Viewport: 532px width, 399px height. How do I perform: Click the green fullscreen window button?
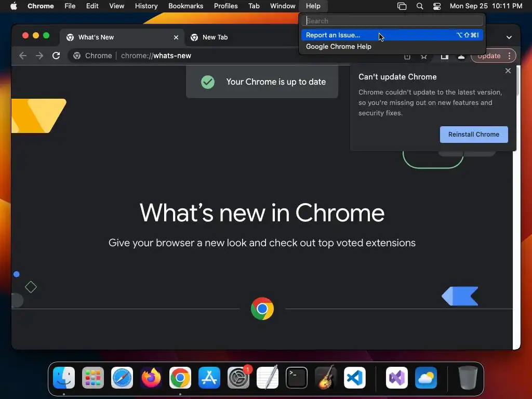pos(46,36)
